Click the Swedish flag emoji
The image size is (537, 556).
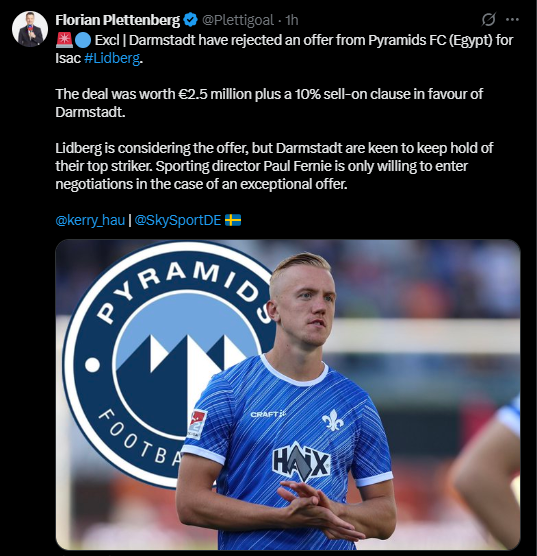233,220
